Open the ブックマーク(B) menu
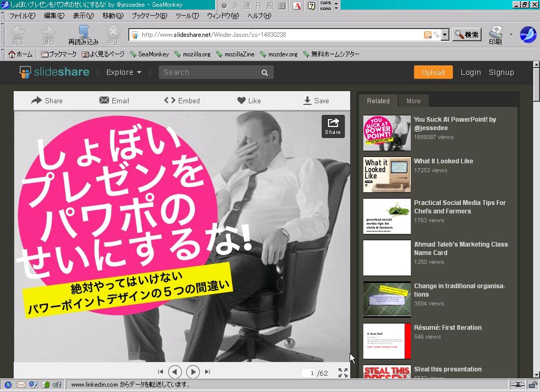 (149, 16)
